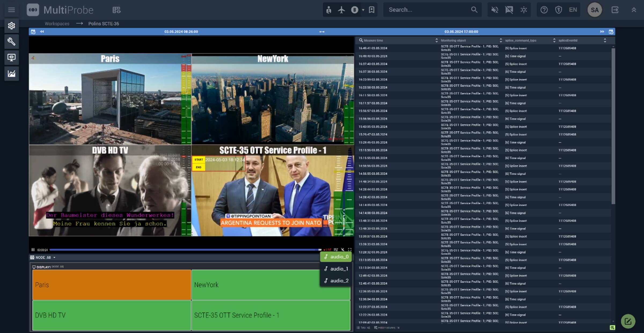
Task: Toggle player mute next to LIVE indicator
Action: 343,250
